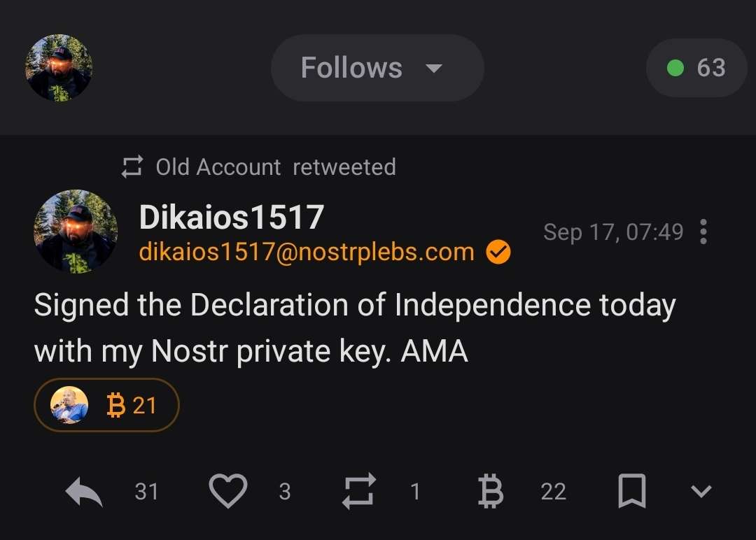The width and height of the screenshot is (756, 540).
Task: Open the dikaios1517@nostrplebs.com address
Action: coord(307,252)
